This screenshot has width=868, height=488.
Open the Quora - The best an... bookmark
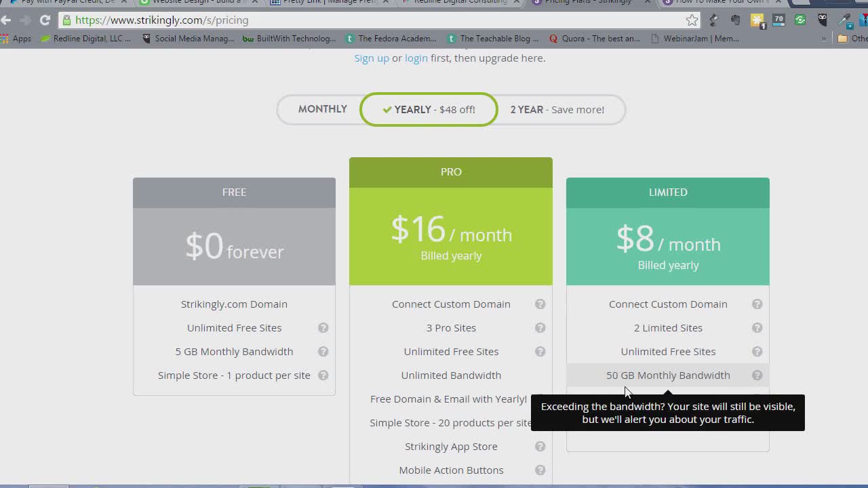pyautogui.click(x=595, y=39)
